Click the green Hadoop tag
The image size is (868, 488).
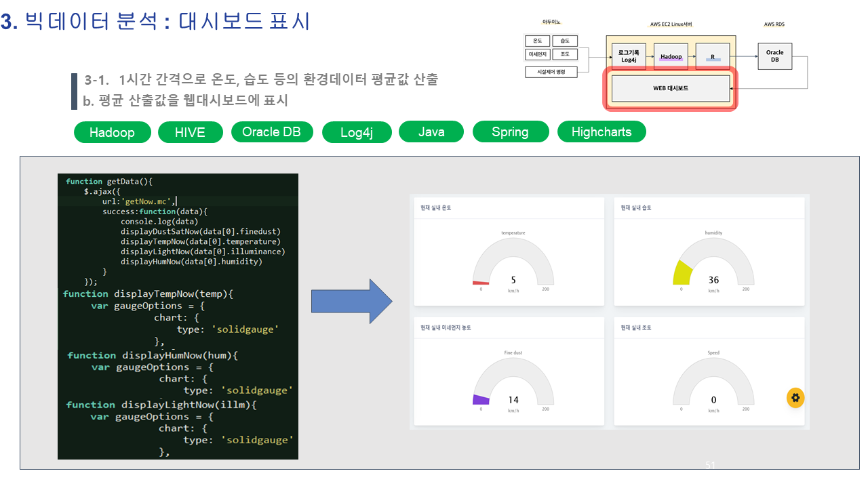pyautogui.click(x=112, y=132)
